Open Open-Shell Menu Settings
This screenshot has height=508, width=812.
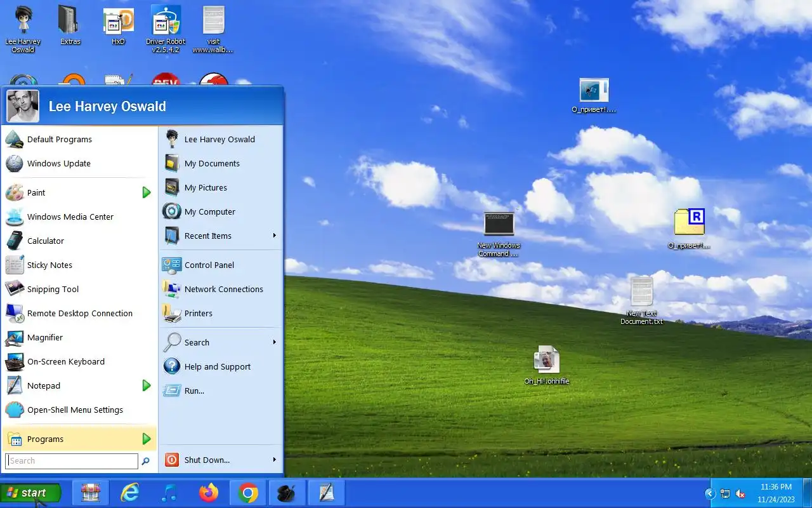(79, 410)
